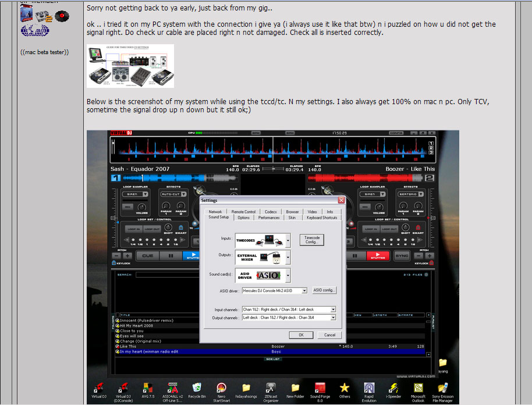Image resolution: width=532 pixels, height=405 pixels.
Task: Open the Options tab in Settings
Action: (244, 218)
